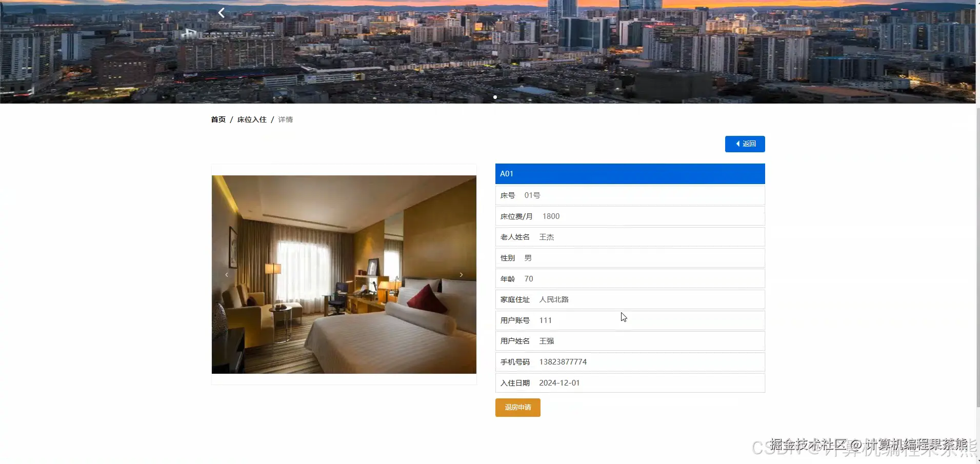The height and width of the screenshot is (464, 980).
Task: Select the 入住日期 2024-12-01 row
Action: (x=630, y=383)
